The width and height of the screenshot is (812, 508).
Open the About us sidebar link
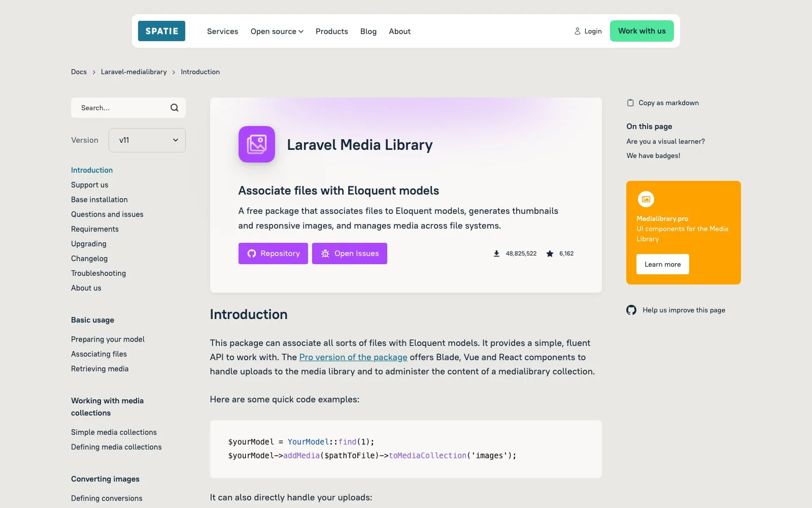coord(86,288)
